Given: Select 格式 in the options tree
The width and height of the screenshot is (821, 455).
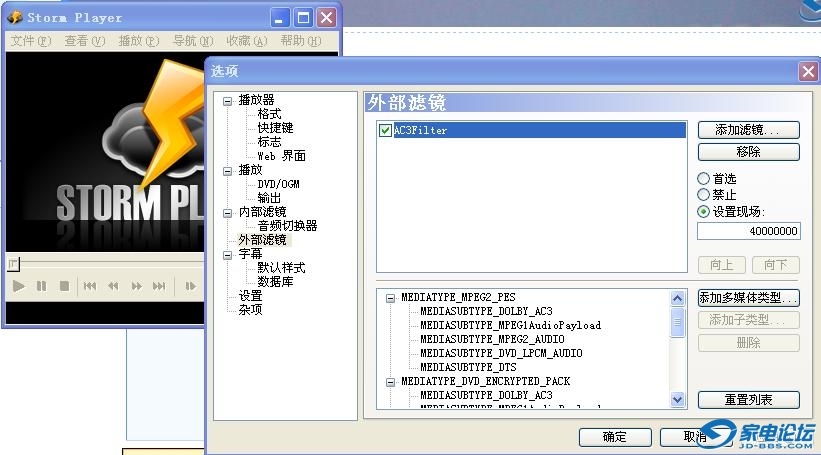Looking at the screenshot, I should click(269, 114).
